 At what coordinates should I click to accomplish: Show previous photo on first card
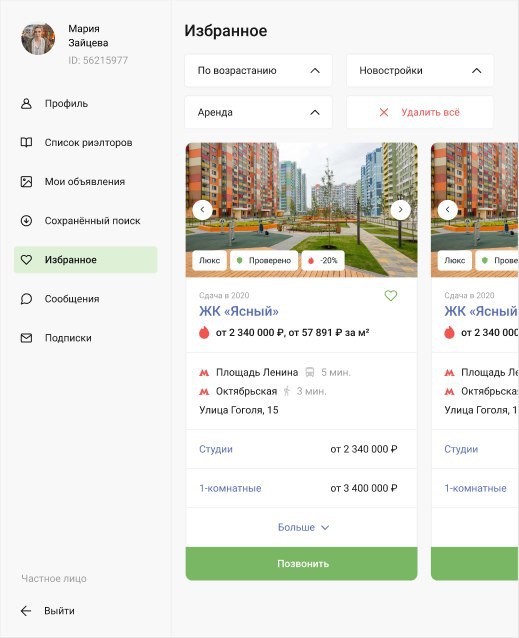click(203, 210)
